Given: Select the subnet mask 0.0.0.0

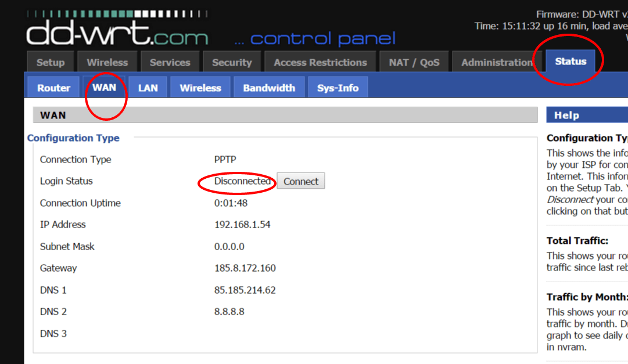Looking at the screenshot, I should (x=229, y=246).
